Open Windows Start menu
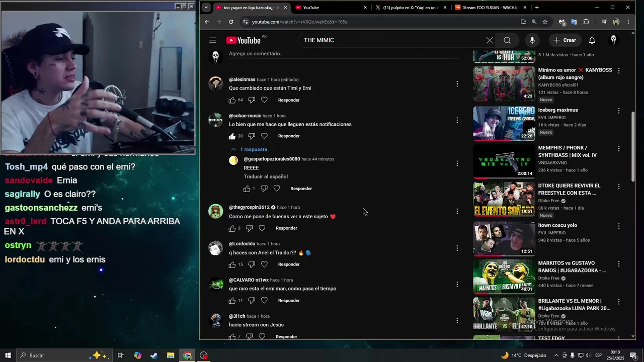 [x=8, y=355]
